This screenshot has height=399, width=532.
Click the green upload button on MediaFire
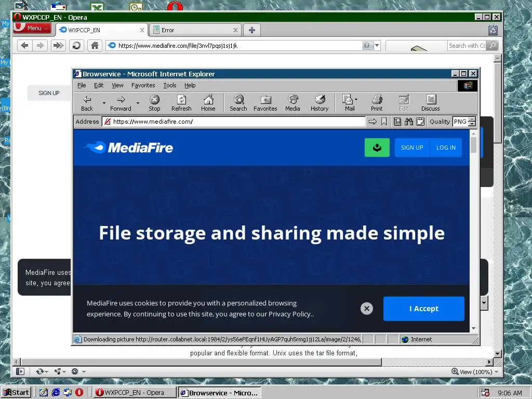click(377, 148)
